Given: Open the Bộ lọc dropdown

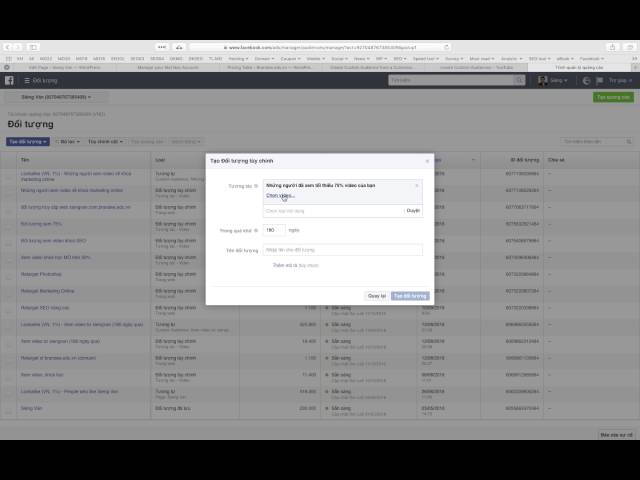Looking at the screenshot, I should point(68,142).
